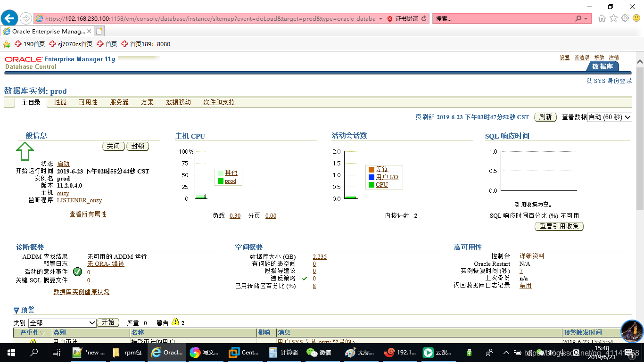The height and width of the screenshot is (362, 644).
Task: Open Task View in taskbar
Action: (x=56, y=352)
